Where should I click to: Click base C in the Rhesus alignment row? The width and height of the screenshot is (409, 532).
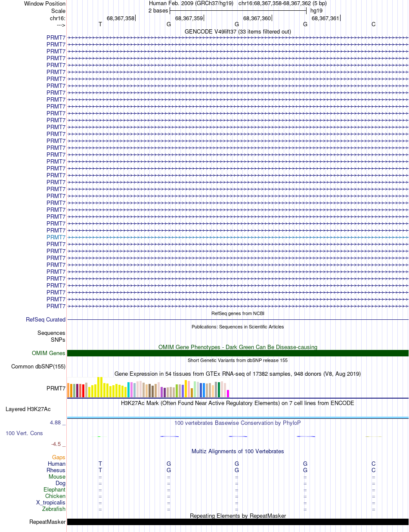coord(373,470)
